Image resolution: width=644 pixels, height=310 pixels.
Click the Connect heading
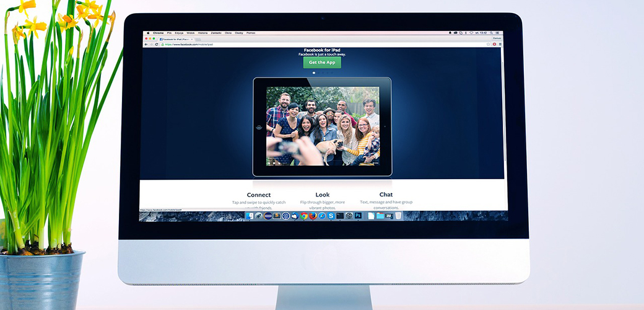259,195
